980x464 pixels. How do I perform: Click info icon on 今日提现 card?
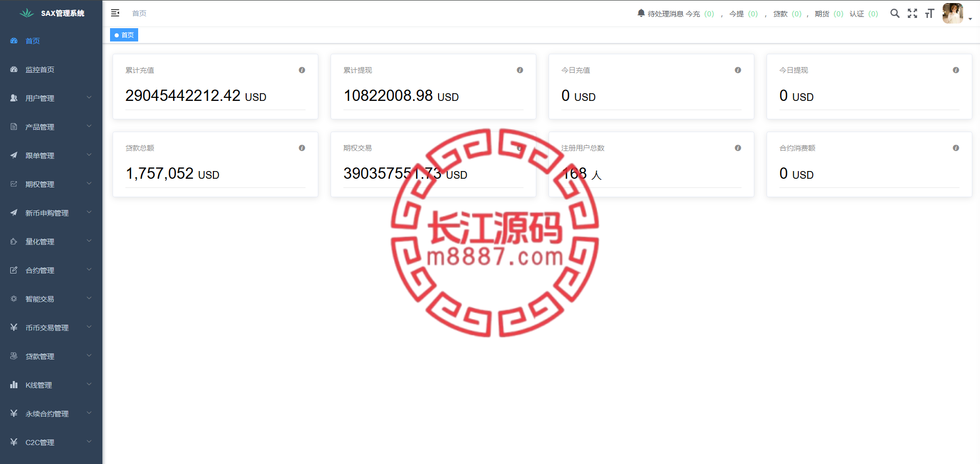click(956, 70)
